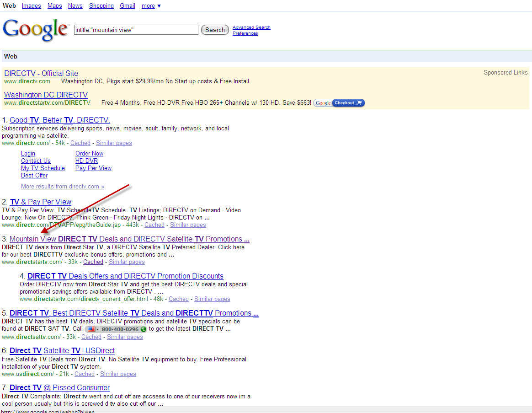The width and height of the screenshot is (532, 413).
Task: Click the www.directstartv.com/DIRECTV ad URL
Action: tap(47, 102)
